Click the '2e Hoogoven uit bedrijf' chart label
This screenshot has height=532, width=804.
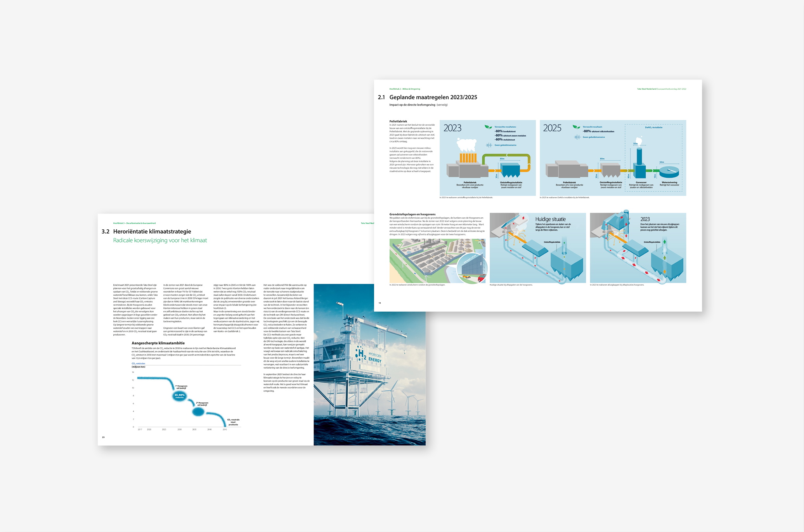coord(202,404)
